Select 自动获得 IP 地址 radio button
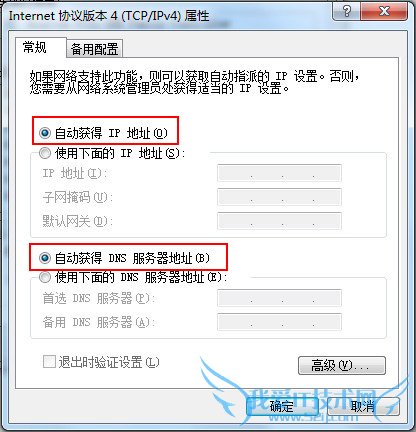Image resolution: width=416 pixels, height=432 pixels. tap(45, 133)
